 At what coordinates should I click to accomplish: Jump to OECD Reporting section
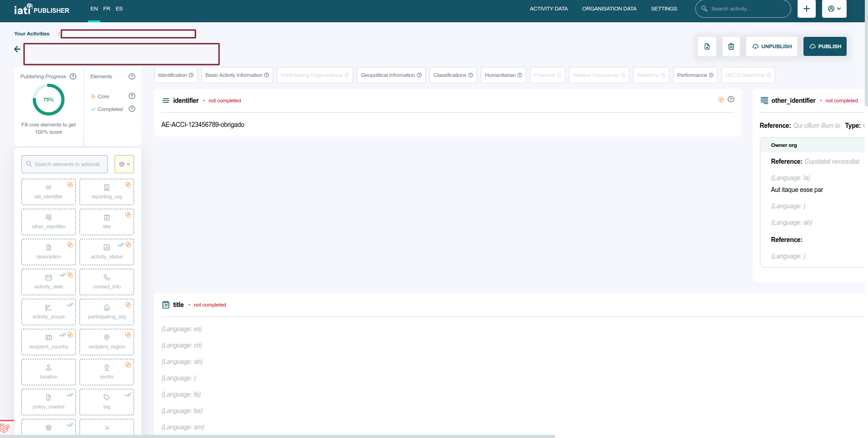[x=748, y=75]
